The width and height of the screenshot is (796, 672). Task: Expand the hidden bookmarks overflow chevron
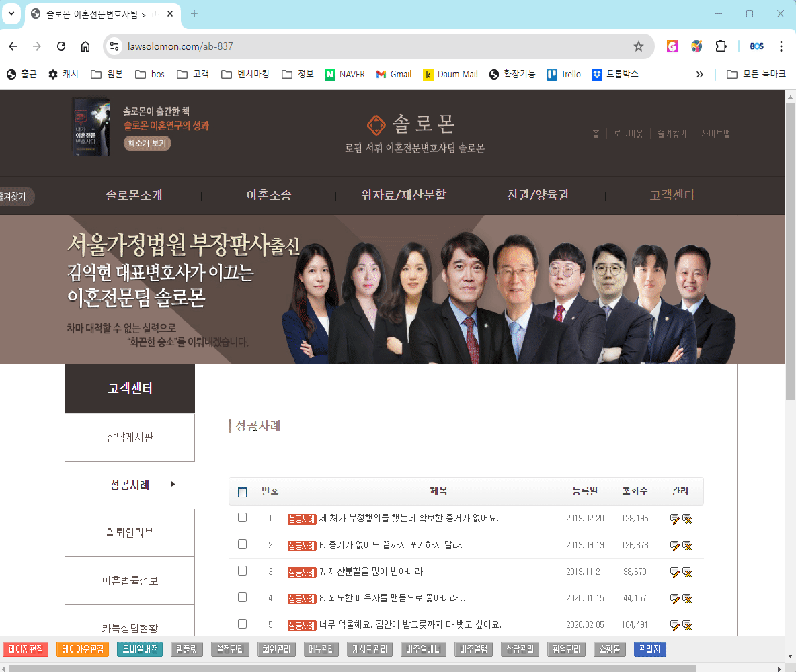[699, 74]
